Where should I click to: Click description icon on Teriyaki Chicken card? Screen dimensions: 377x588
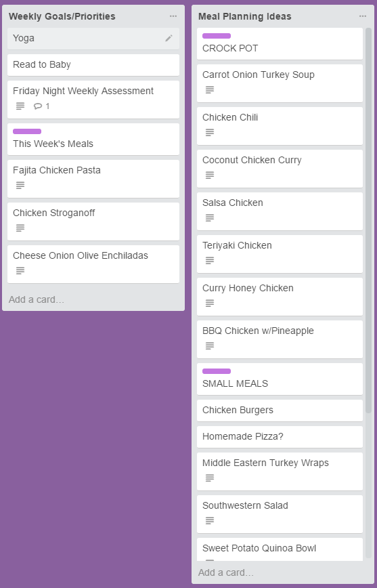tap(210, 261)
